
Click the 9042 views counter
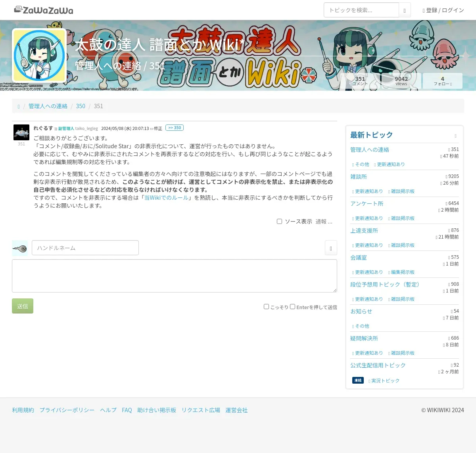pos(401,81)
